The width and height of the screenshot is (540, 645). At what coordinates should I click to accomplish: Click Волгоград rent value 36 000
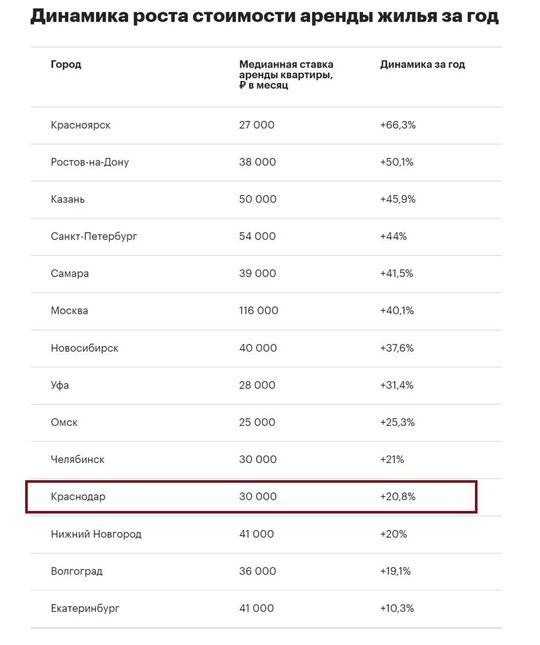(x=257, y=571)
